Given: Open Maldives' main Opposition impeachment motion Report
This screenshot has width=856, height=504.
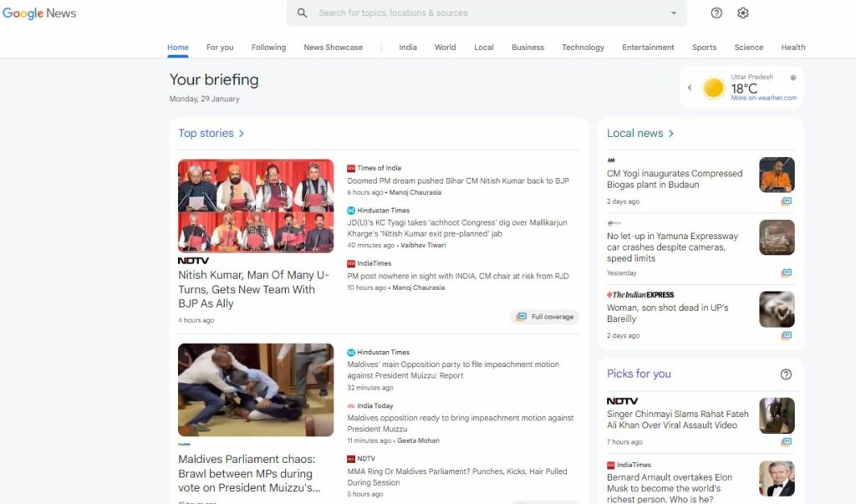Looking at the screenshot, I should 453,369.
